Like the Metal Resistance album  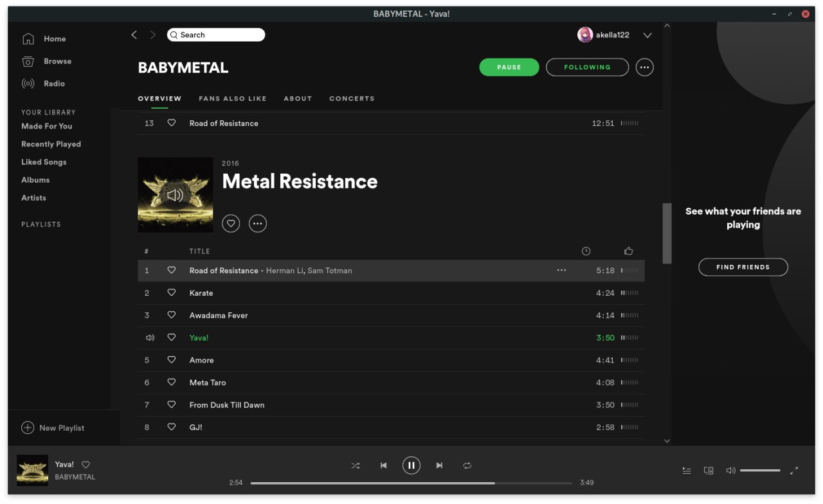point(231,224)
